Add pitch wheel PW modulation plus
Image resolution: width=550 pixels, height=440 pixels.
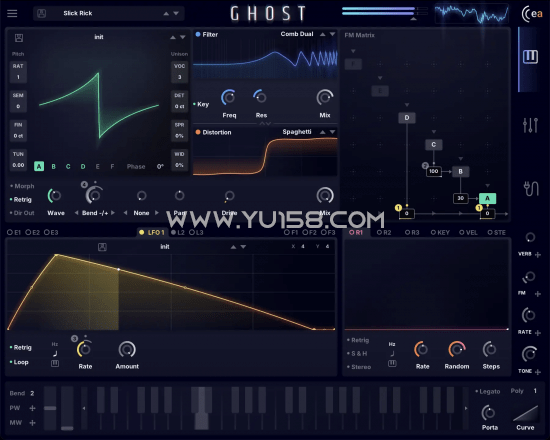(33, 408)
